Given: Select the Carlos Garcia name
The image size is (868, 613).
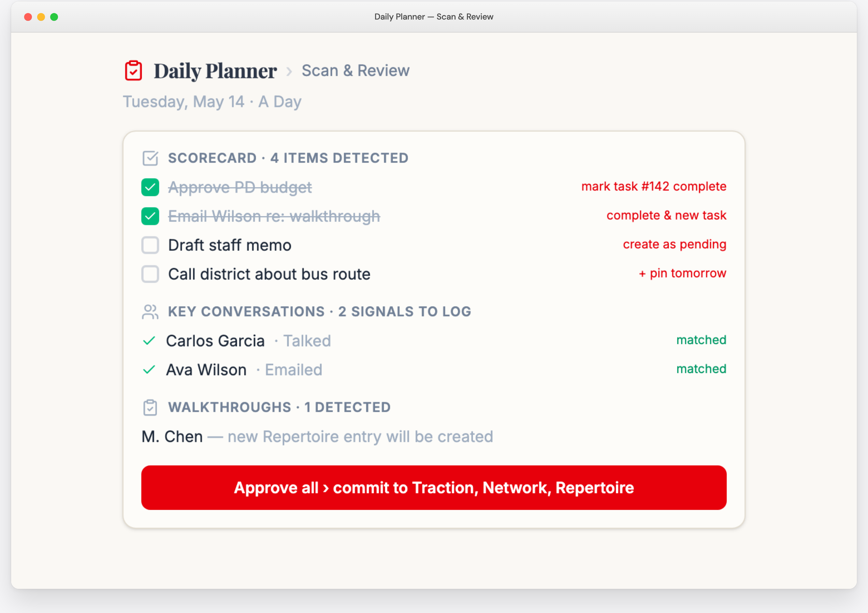Looking at the screenshot, I should pyautogui.click(x=215, y=341).
